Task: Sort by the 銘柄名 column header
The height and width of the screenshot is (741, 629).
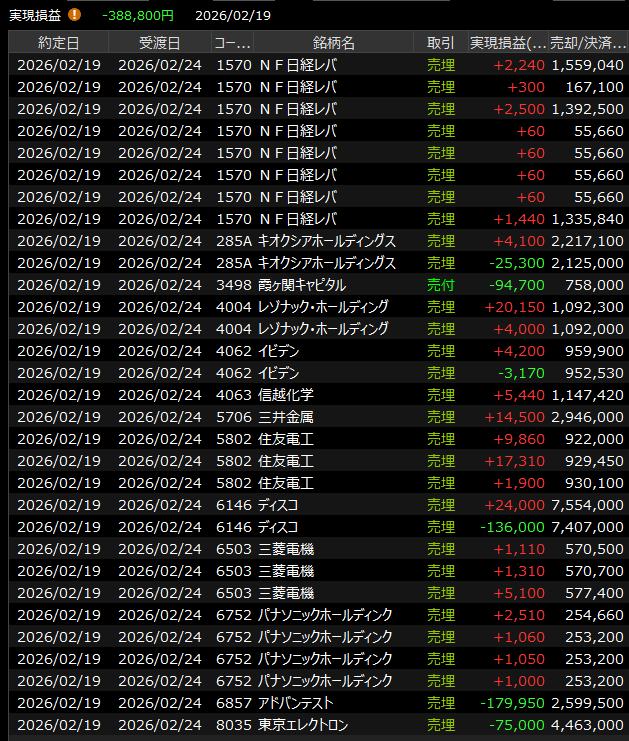Action: 333,43
